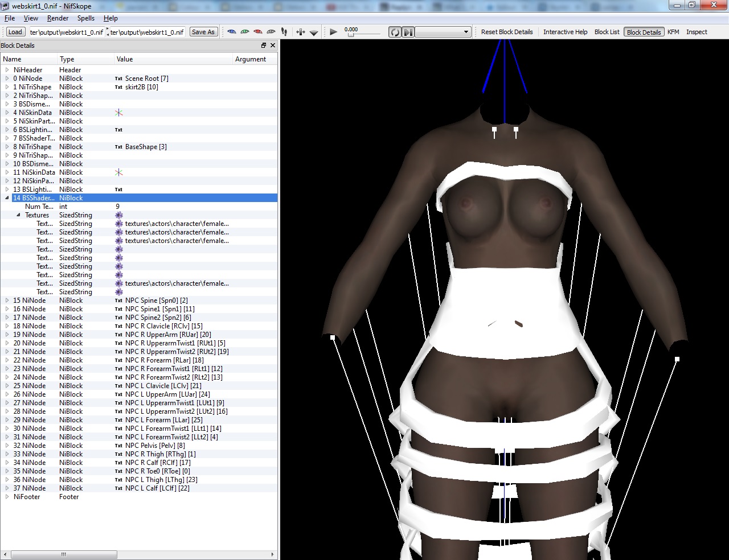Expand the 0 NiNode Scene Root row

(x=7, y=79)
